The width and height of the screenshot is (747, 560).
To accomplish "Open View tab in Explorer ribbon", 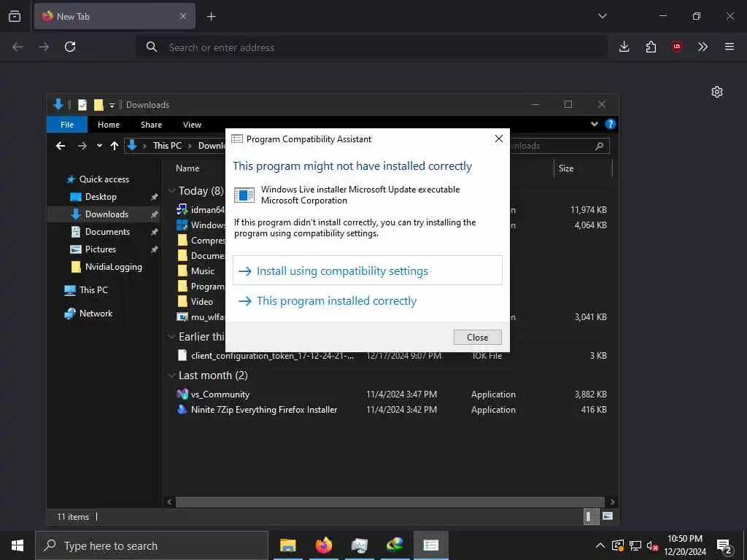I will tap(192, 125).
